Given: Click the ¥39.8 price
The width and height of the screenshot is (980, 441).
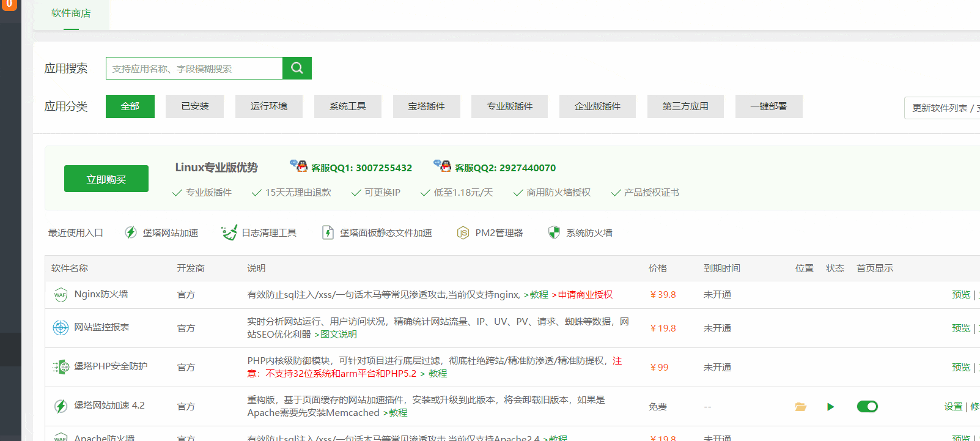Looking at the screenshot, I should (663, 295).
